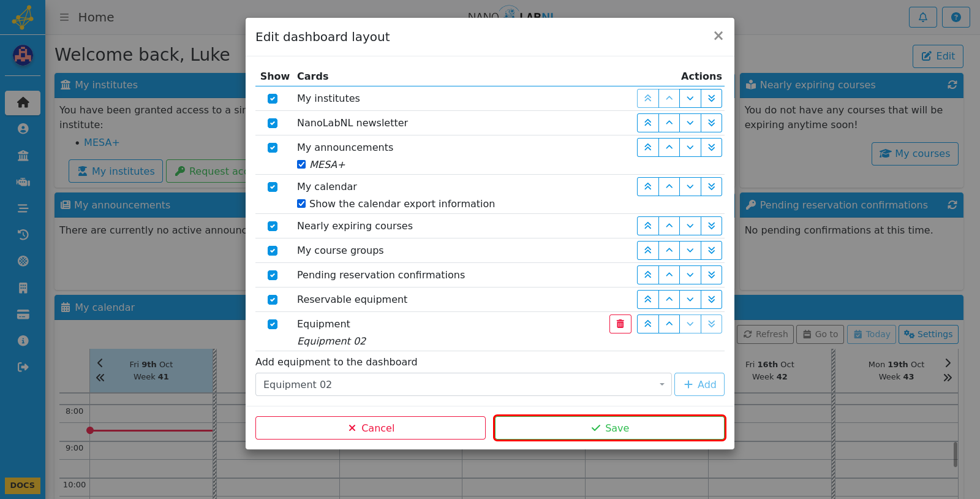Move Nearly expiring courses card down once
980x499 pixels.
tap(690, 226)
